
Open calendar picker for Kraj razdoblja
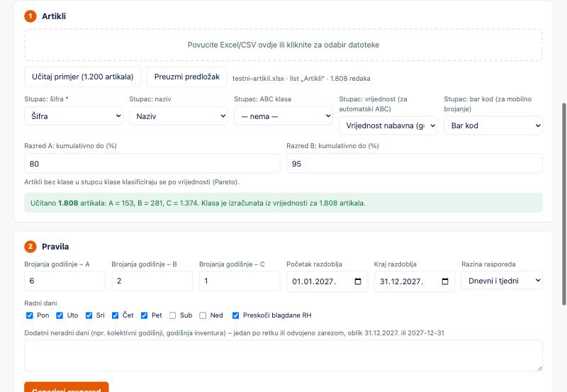pos(445,281)
